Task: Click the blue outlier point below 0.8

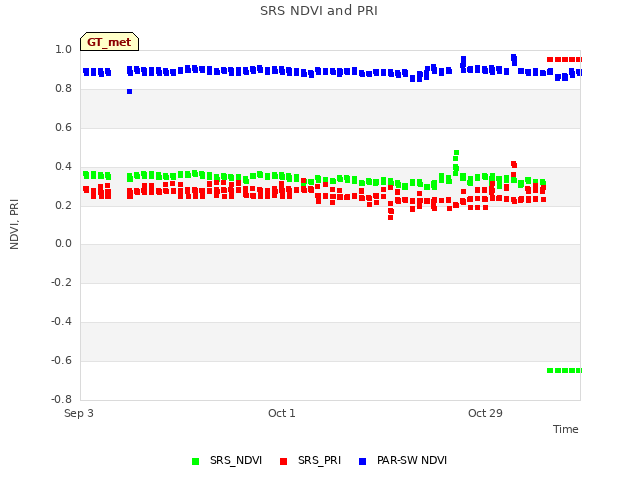Action: click(x=129, y=91)
